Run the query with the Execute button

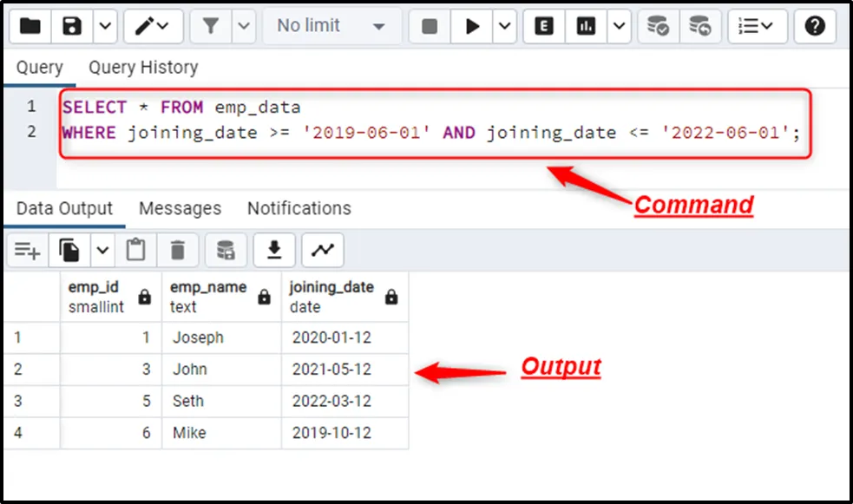(472, 26)
